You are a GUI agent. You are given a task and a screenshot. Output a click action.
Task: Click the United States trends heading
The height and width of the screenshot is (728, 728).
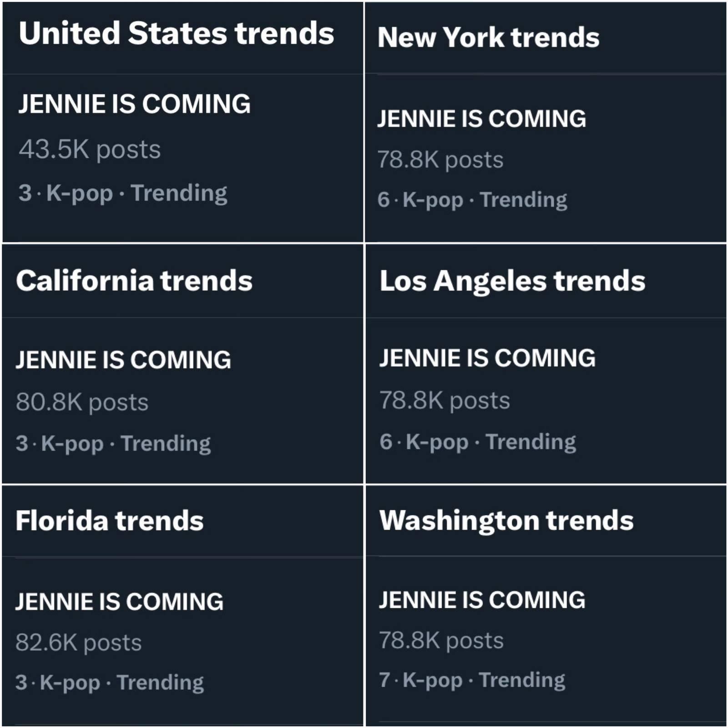click(177, 34)
